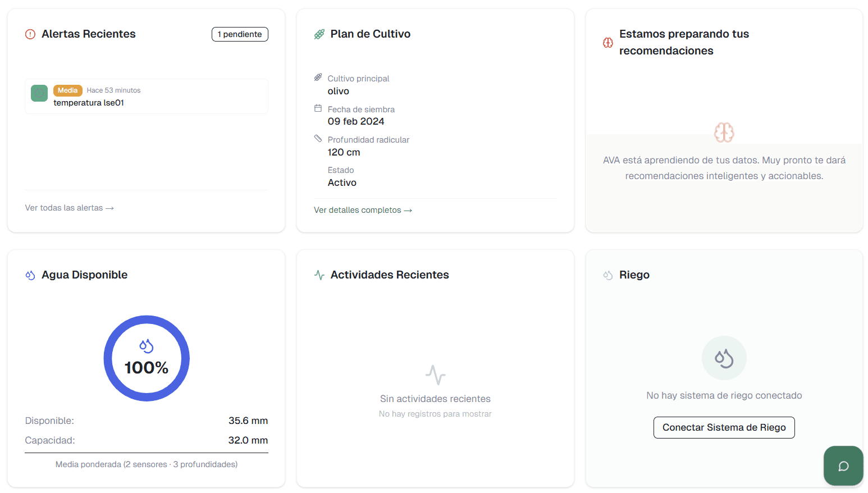868x493 pixels.
Task: Click the Actividades Recientes heading
Action: (x=390, y=275)
